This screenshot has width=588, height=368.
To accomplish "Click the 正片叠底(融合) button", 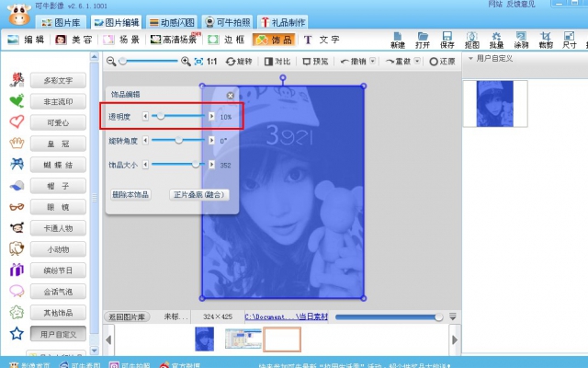I will 199,194.
